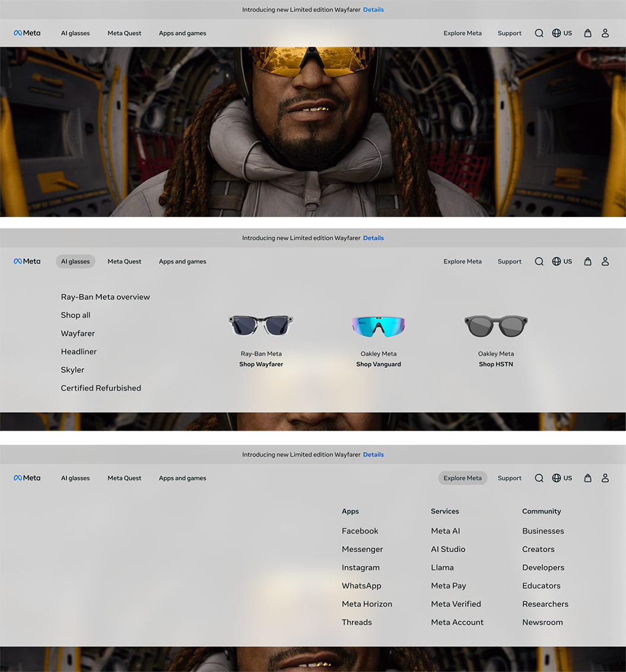Click Support next to the highlighted Explore Meta tab
This screenshot has height=672, width=626.
click(x=509, y=478)
